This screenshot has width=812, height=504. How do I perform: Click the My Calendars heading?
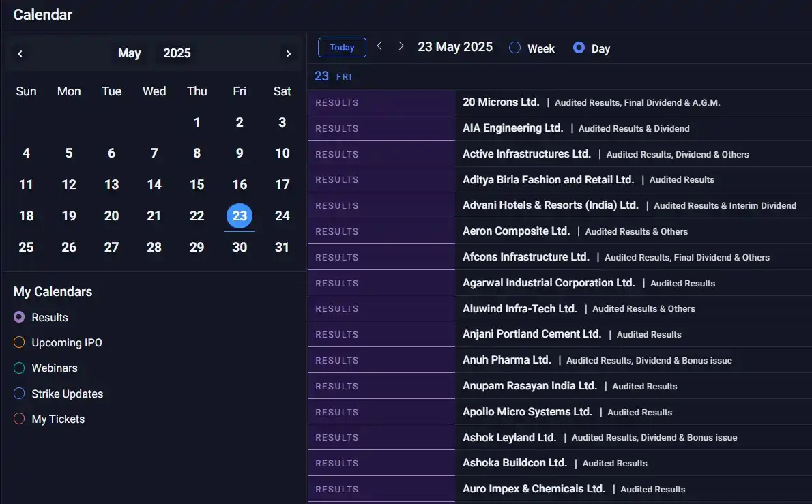53,292
